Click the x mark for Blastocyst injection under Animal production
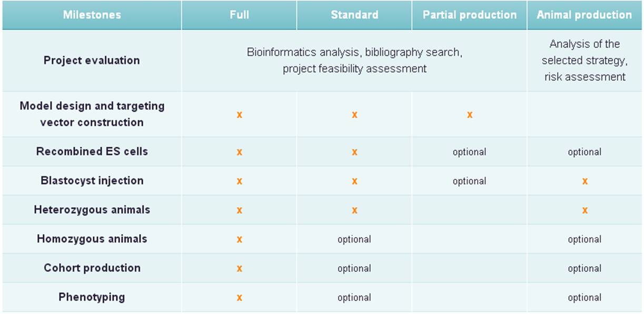644x314 pixels. (x=584, y=181)
